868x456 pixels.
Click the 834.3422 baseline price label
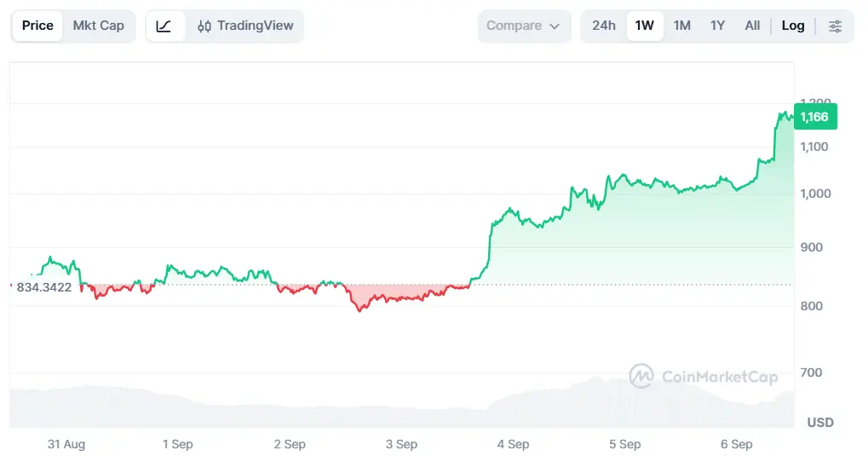[44, 287]
